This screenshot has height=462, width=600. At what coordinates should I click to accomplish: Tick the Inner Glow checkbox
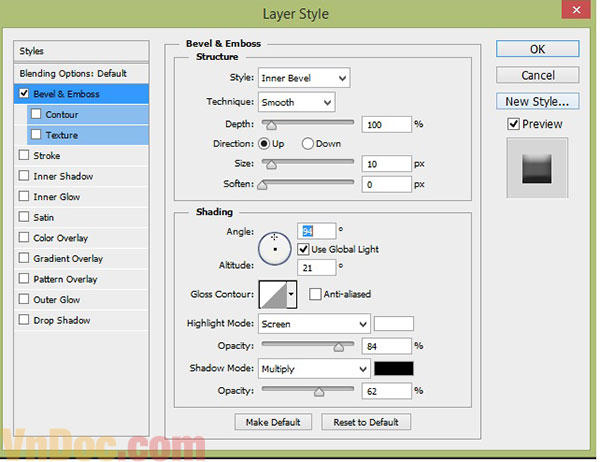(24, 196)
